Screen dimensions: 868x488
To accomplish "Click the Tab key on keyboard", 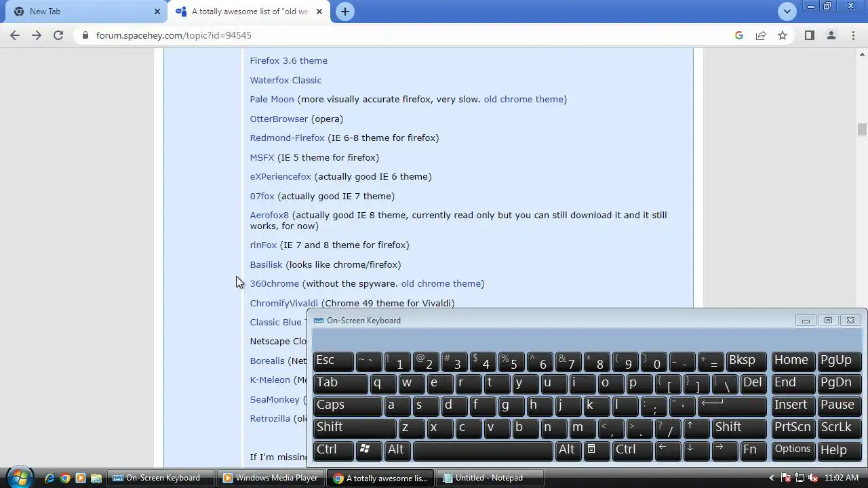I will 340,384.
